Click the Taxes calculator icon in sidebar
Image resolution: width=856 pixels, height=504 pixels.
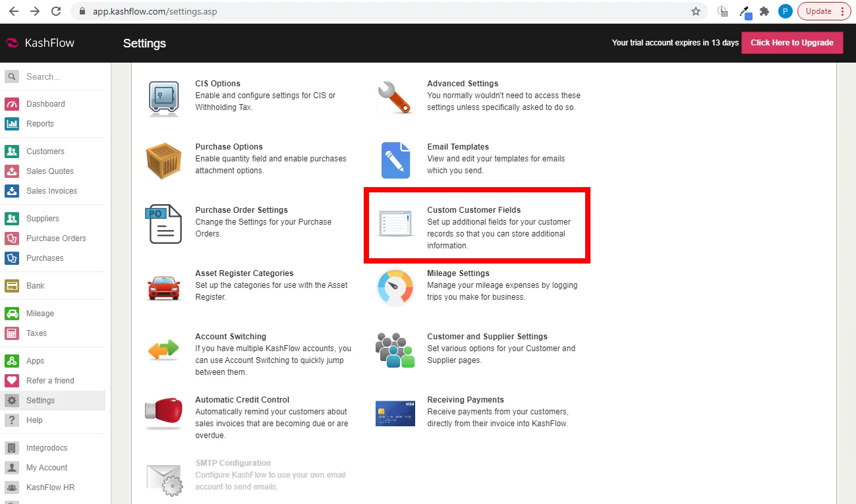[x=12, y=333]
